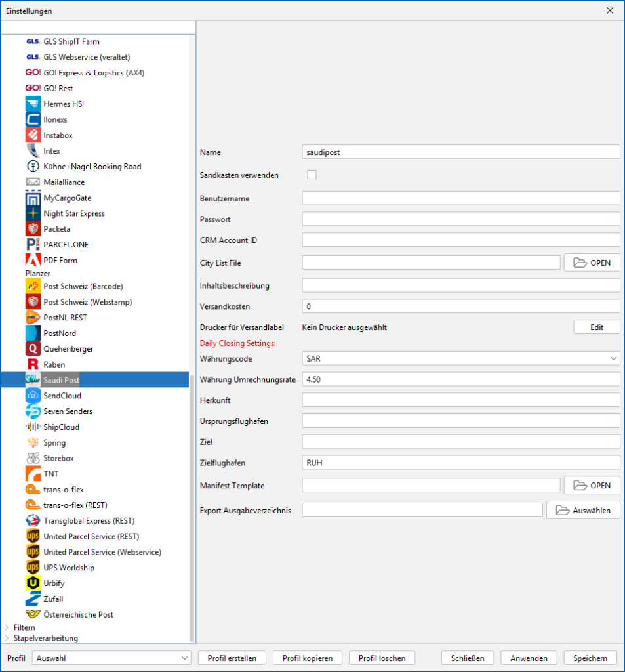Expand the Filtern tree node
The width and height of the screenshot is (625, 672).
coord(7,627)
